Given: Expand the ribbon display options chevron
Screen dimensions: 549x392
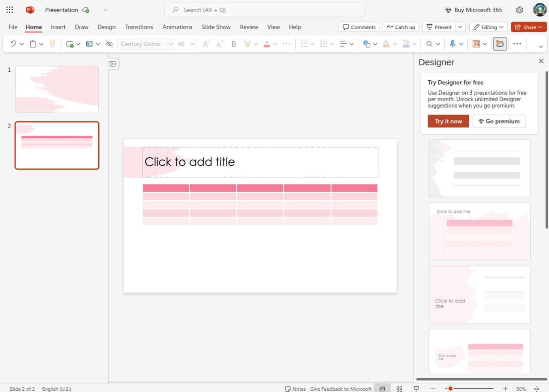Looking at the screenshot, I should pyautogui.click(x=540, y=46).
